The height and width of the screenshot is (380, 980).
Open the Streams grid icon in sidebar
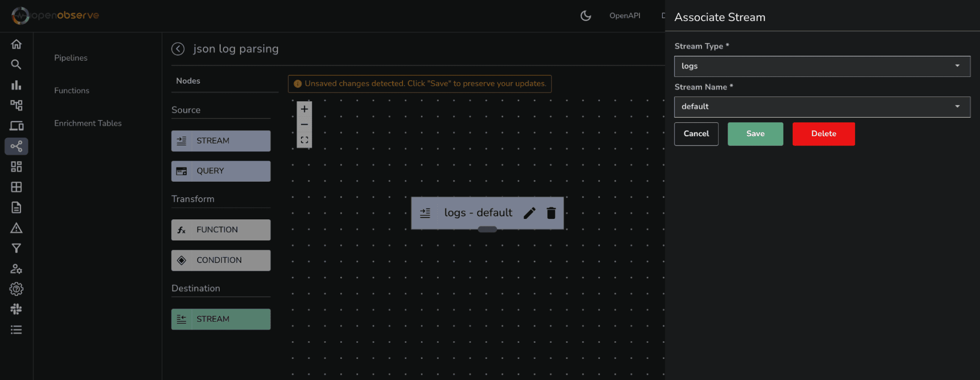[16, 187]
